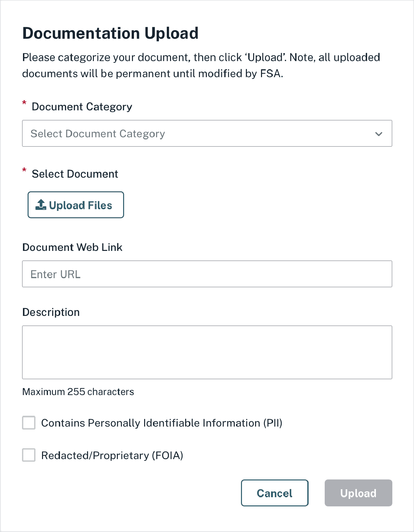
Task: Open the Select Document Category combo box
Action: 197,134
